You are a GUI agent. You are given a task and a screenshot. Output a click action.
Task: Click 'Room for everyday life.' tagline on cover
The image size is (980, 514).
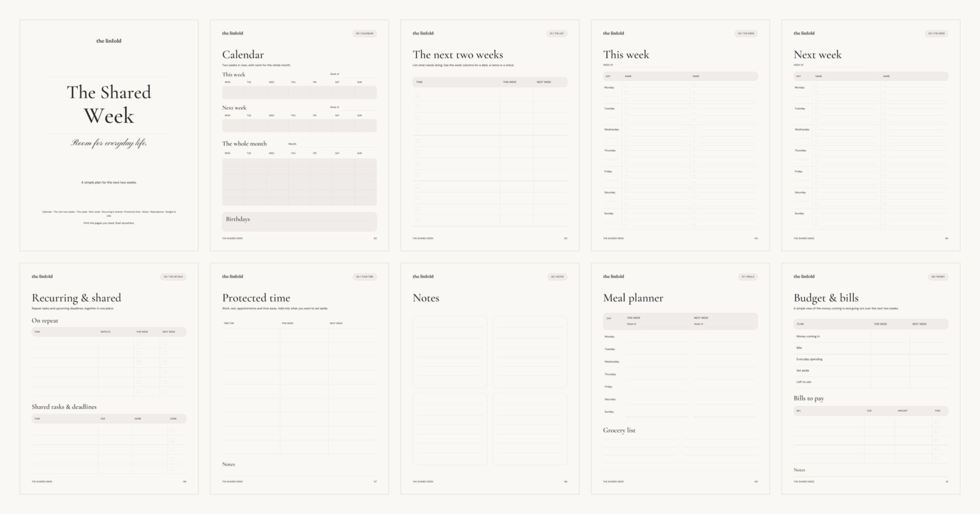click(x=109, y=143)
